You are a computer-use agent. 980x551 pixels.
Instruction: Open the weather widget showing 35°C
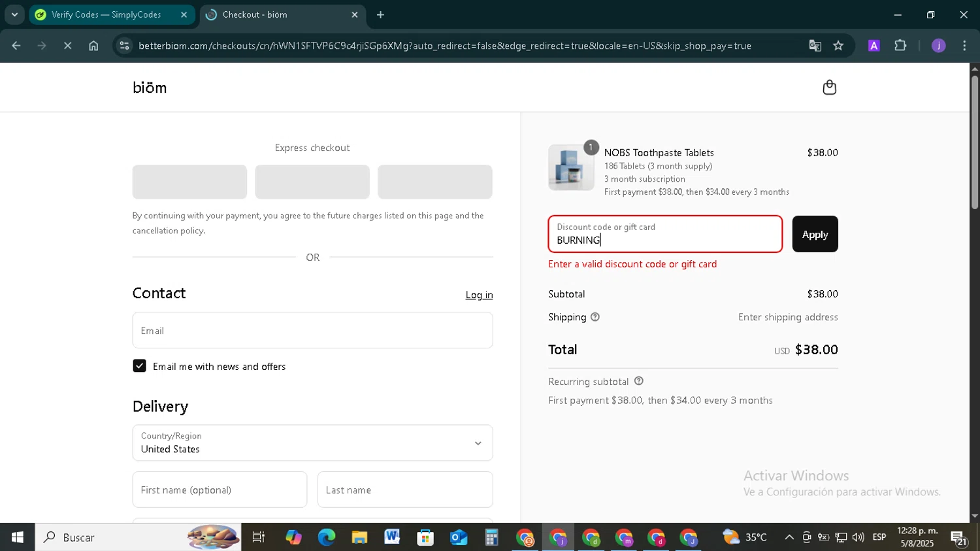tap(745, 537)
